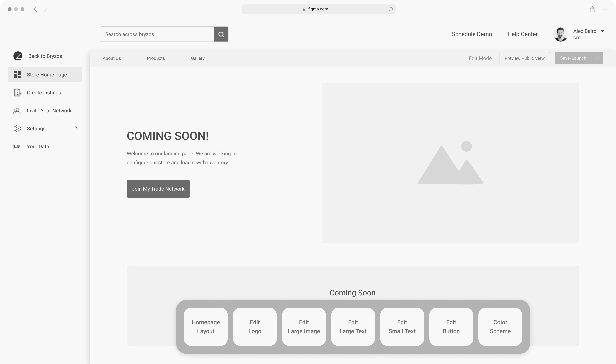Reload the page via refresh icon
Image resolution: width=616 pixels, height=364 pixels.
[390, 9]
